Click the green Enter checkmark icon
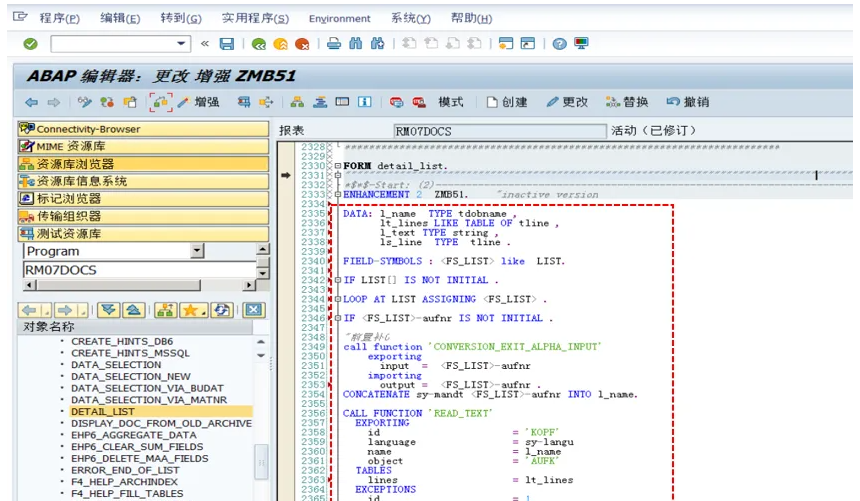This screenshot has height=501, width=860. click(31, 43)
